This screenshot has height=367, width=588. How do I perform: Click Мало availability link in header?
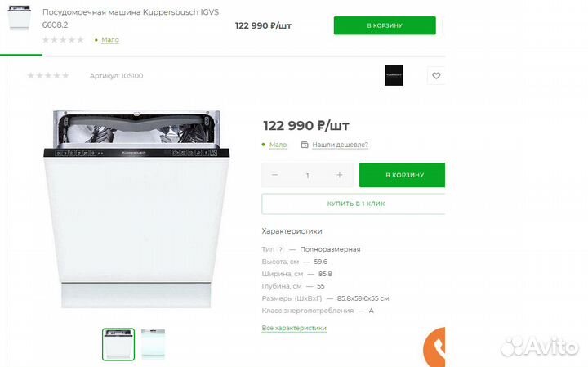(x=110, y=40)
